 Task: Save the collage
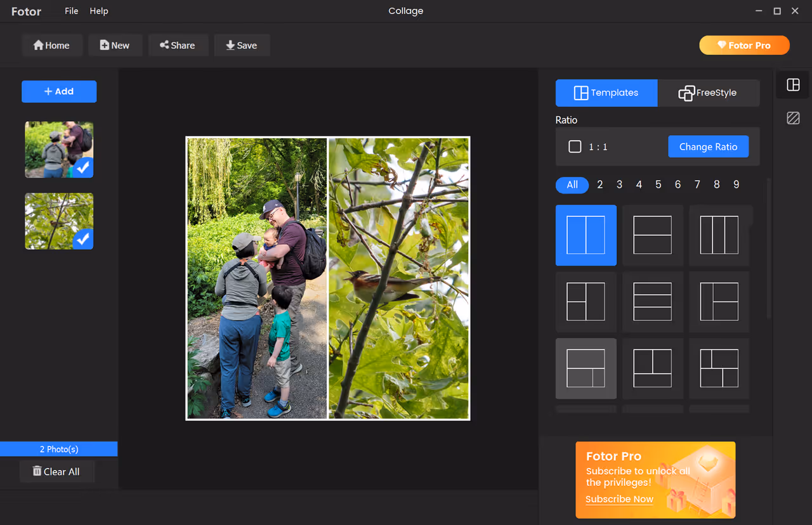242,46
